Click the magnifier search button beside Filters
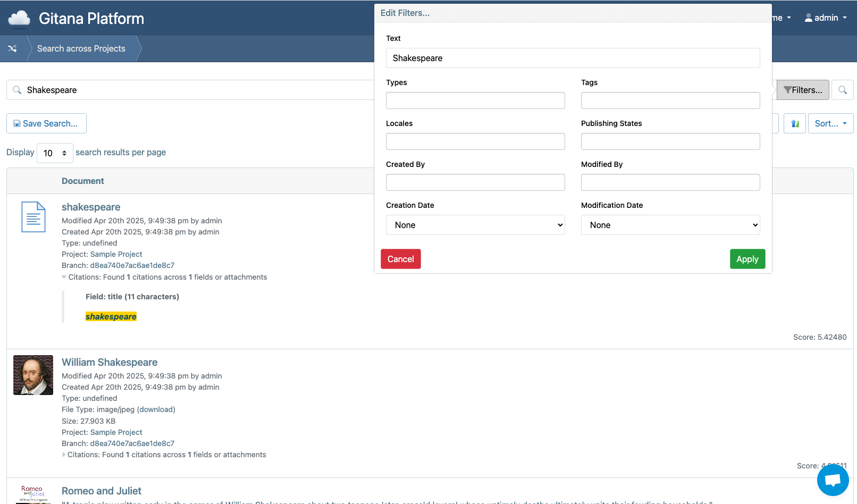Image resolution: width=857 pixels, height=504 pixels. pyautogui.click(x=843, y=90)
